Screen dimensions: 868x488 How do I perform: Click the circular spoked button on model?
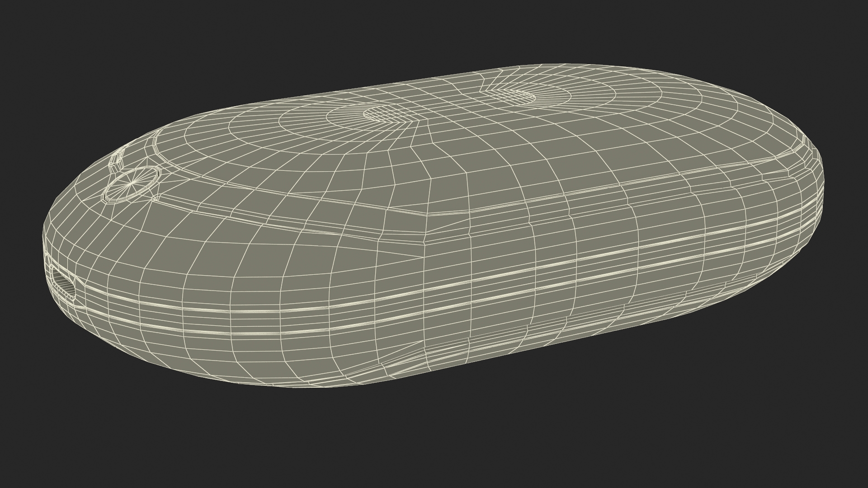click(131, 184)
